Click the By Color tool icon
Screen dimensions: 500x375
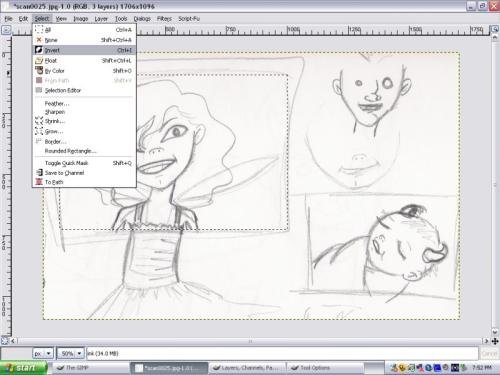click(39, 70)
